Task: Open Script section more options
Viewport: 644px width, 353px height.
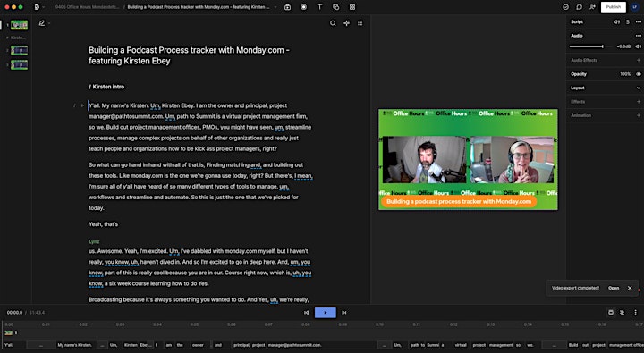Action: click(639, 22)
